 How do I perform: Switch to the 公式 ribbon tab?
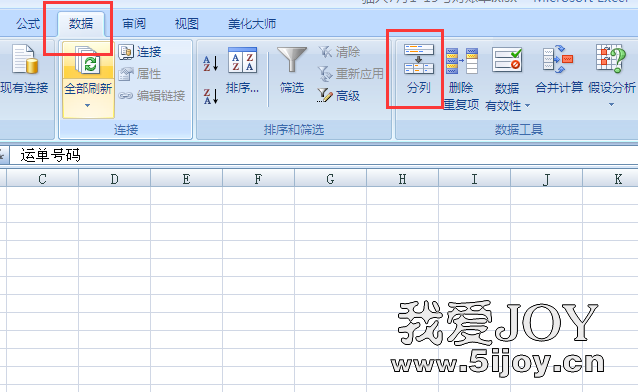28,24
